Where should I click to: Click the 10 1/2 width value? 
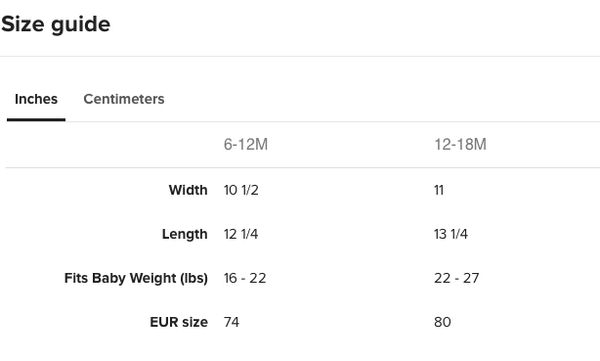[241, 190]
